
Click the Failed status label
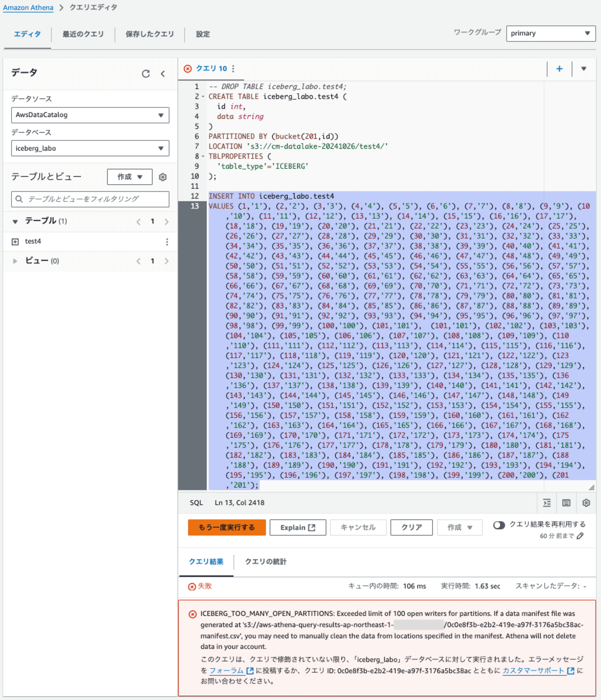(205, 586)
